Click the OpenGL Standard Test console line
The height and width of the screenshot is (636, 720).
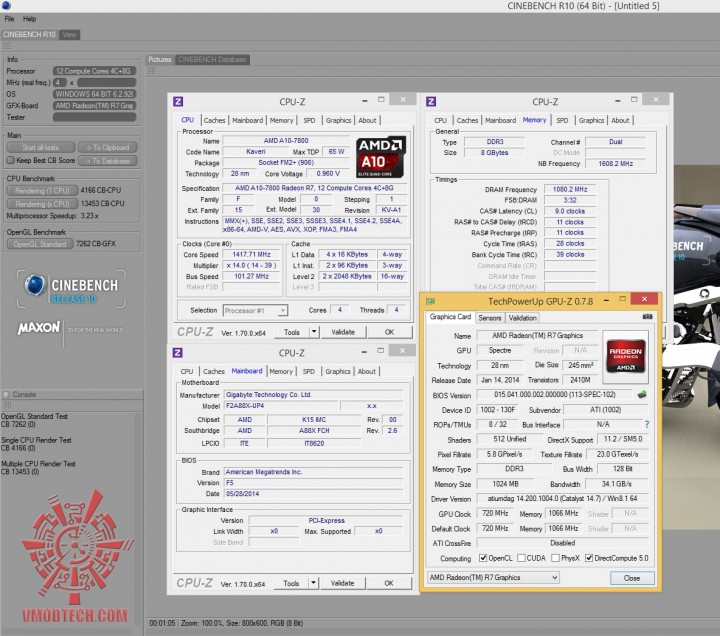(34, 416)
